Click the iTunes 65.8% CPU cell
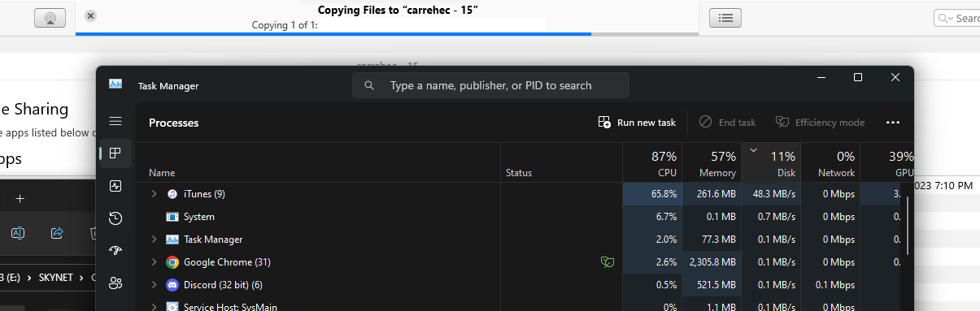The image size is (980, 311). (x=652, y=194)
